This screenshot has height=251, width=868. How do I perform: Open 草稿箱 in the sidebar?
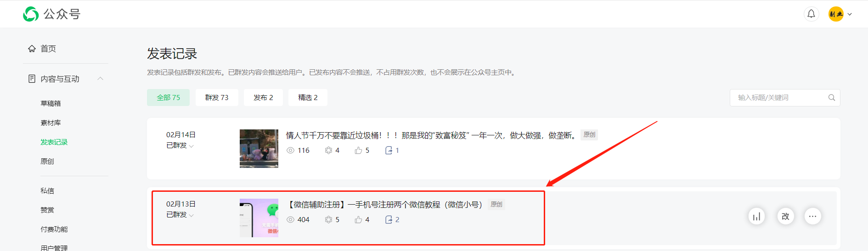point(51,103)
